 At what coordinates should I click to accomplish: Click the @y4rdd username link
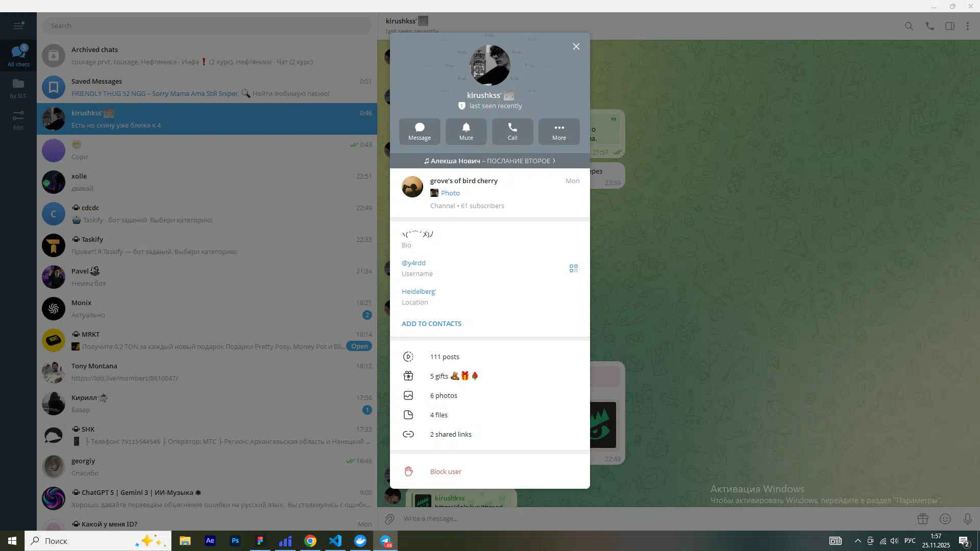(x=413, y=263)
